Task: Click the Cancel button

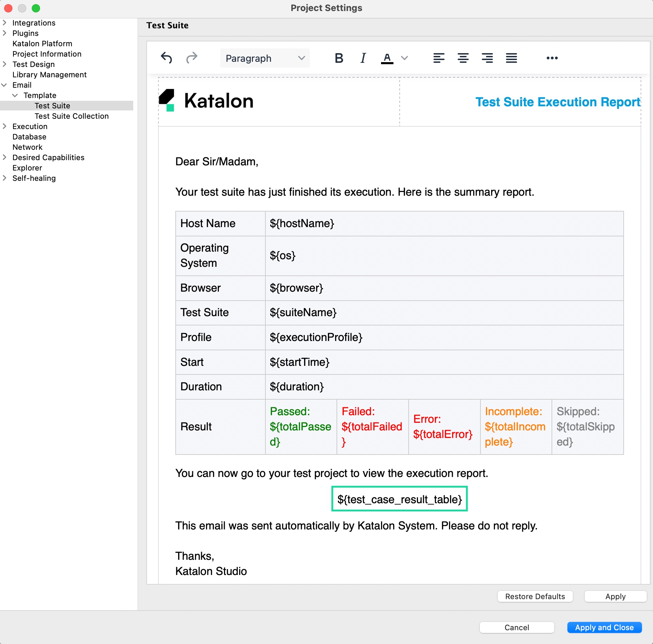Action: (517, 627)
